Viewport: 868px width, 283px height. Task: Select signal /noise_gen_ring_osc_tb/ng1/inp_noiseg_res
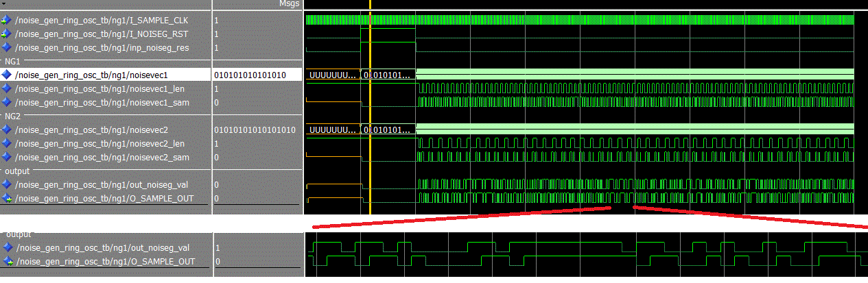point(102,48)
